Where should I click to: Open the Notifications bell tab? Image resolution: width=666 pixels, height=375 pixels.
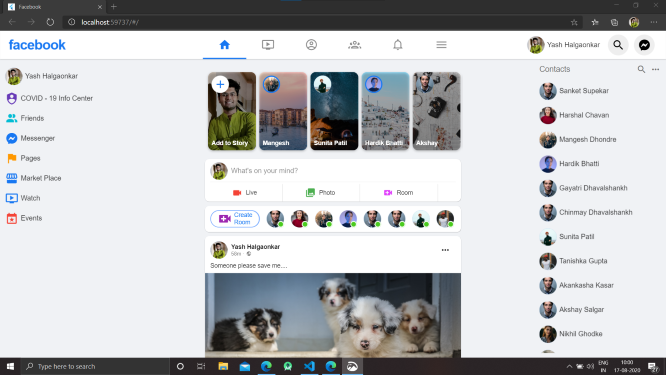click(398, 45)
